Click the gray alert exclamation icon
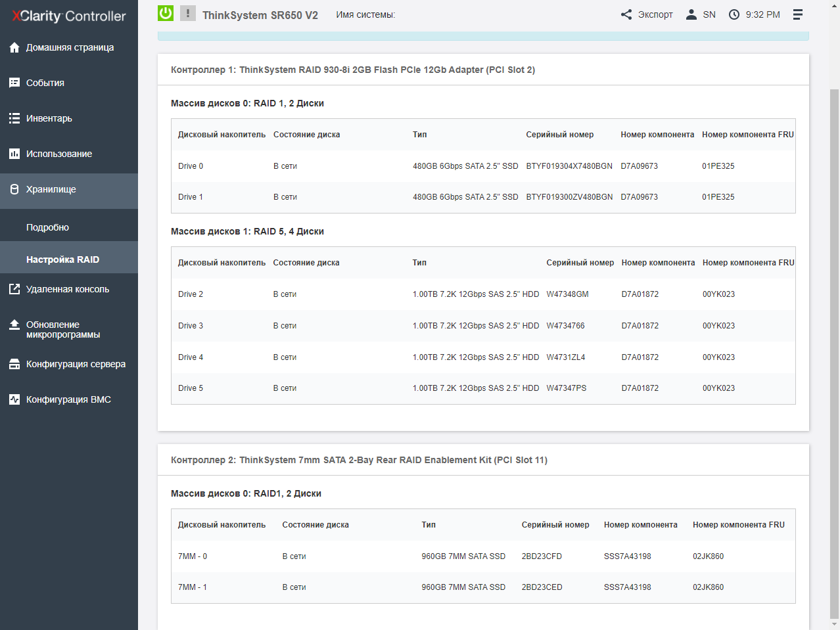The image size is (840, 630). click(x=188, y=13)
